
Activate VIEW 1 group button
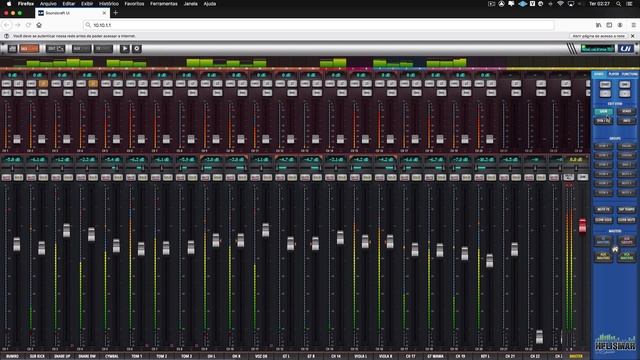pos(603,146)
